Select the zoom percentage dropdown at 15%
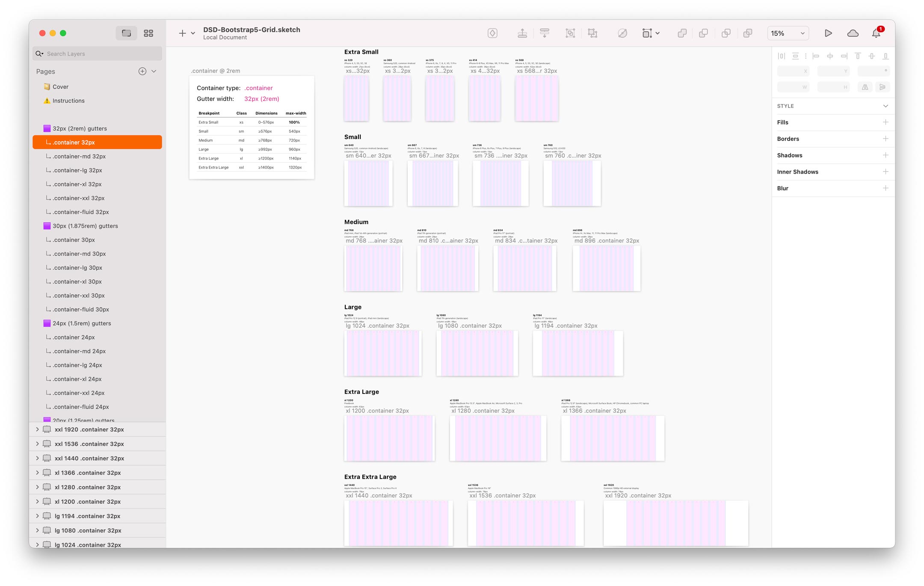 (787, 32)
